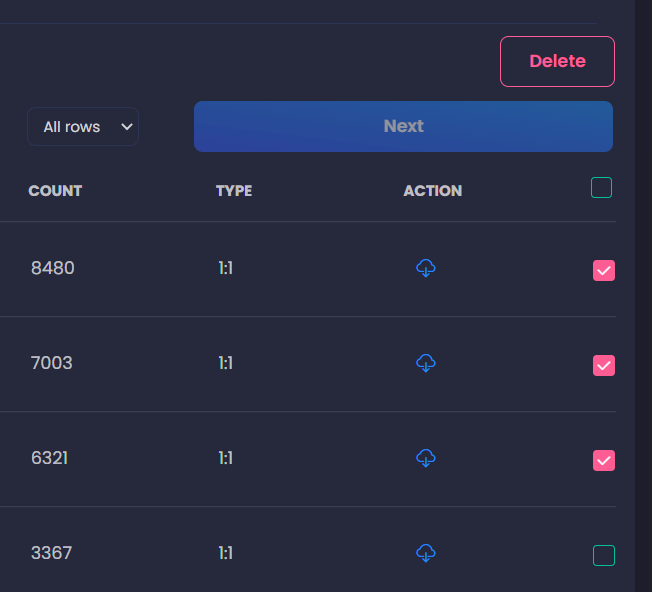Viewport: 652px width, 592px height.
Task: Download the row with count 3367
Action: 426,553
